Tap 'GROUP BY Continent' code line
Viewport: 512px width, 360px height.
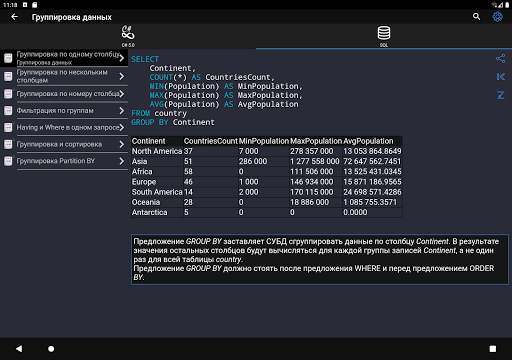coord(173,122)
